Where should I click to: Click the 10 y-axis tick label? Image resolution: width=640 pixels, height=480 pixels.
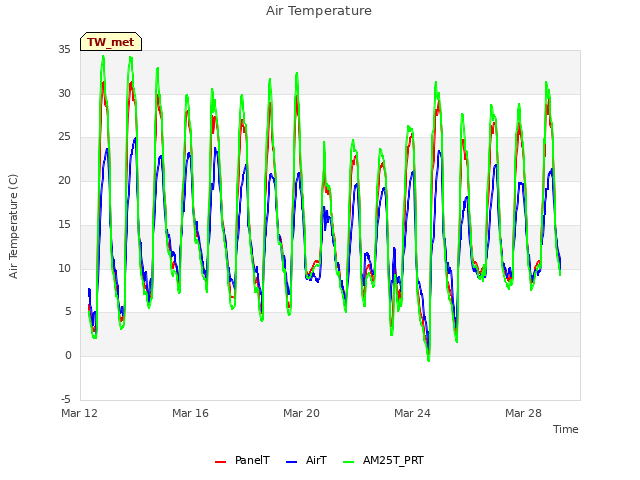(64, 268)
